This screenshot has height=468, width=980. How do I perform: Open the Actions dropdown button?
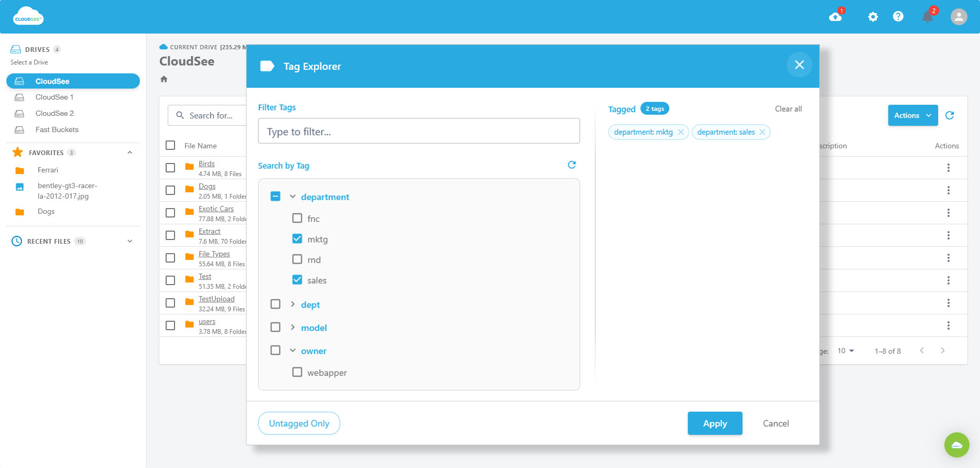pyautogui.click(x=912, y=115)
